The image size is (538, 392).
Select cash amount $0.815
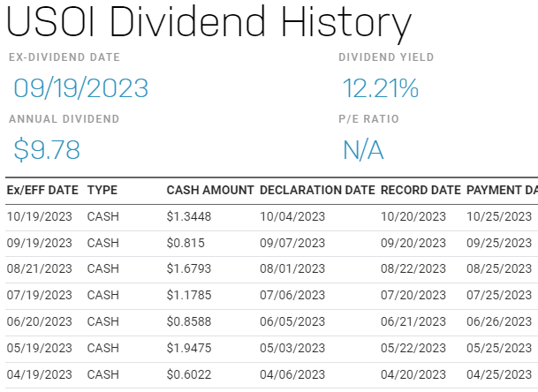tap(186, 243)
